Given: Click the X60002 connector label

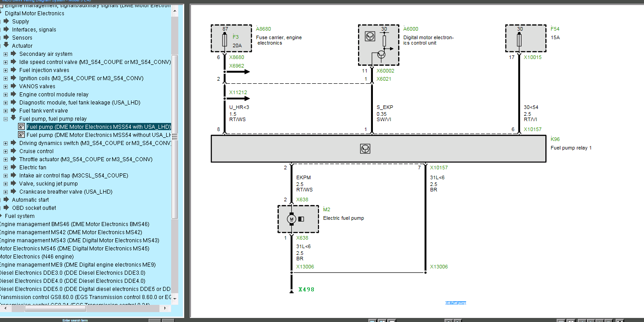Looking at the screenshot, I should point(385,71).
